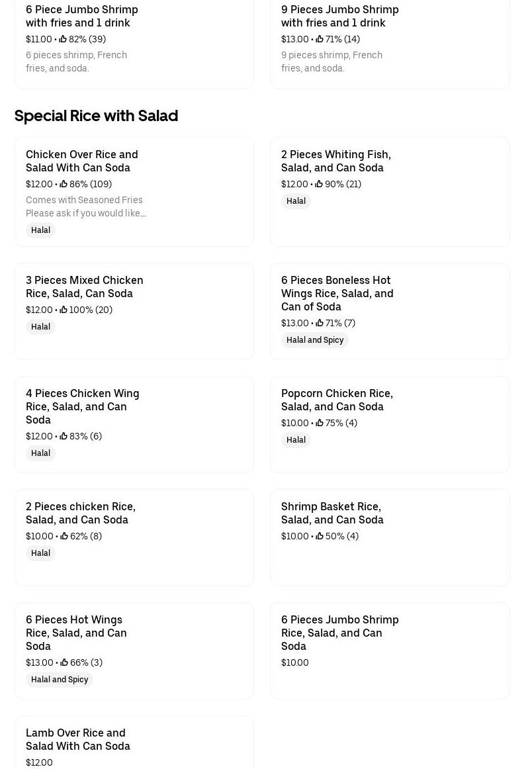
Task: Click the Halal and Spicy tag under 6 Pieces Hot Wings
Action: tap(60, 679)
